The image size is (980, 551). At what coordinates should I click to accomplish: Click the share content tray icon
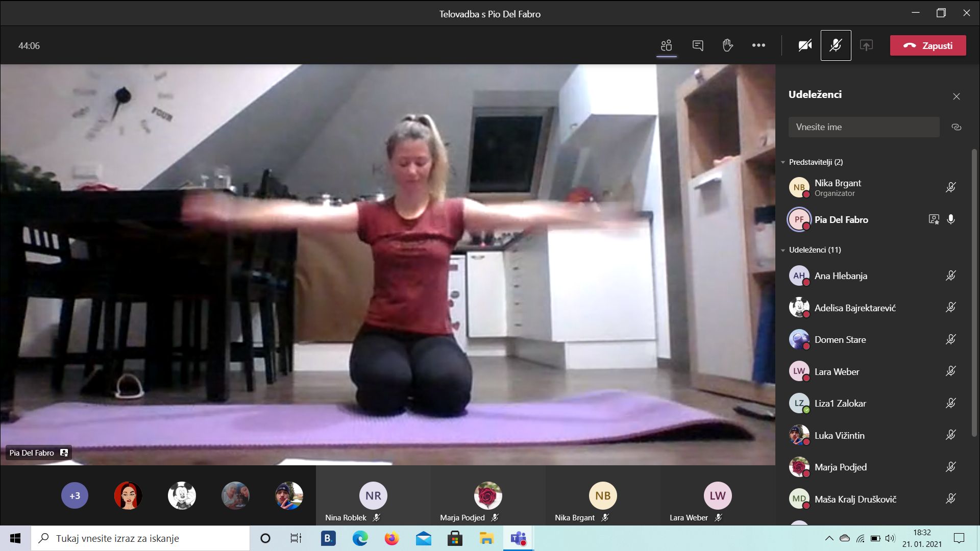click(866, 45)
